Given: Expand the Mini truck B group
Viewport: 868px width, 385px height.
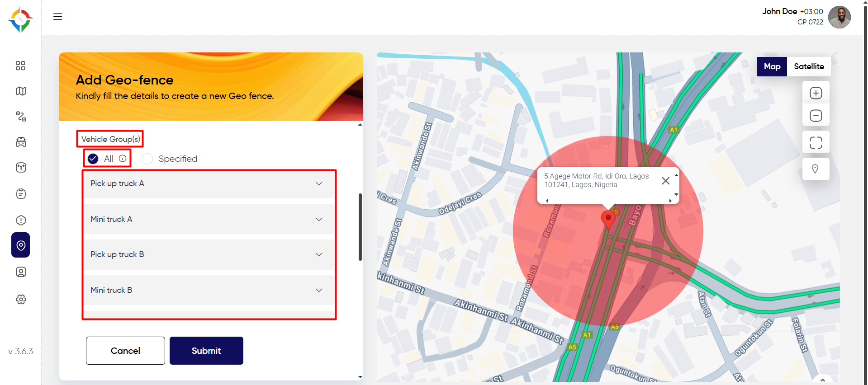Looking at the screenshot, I should 209,290.
